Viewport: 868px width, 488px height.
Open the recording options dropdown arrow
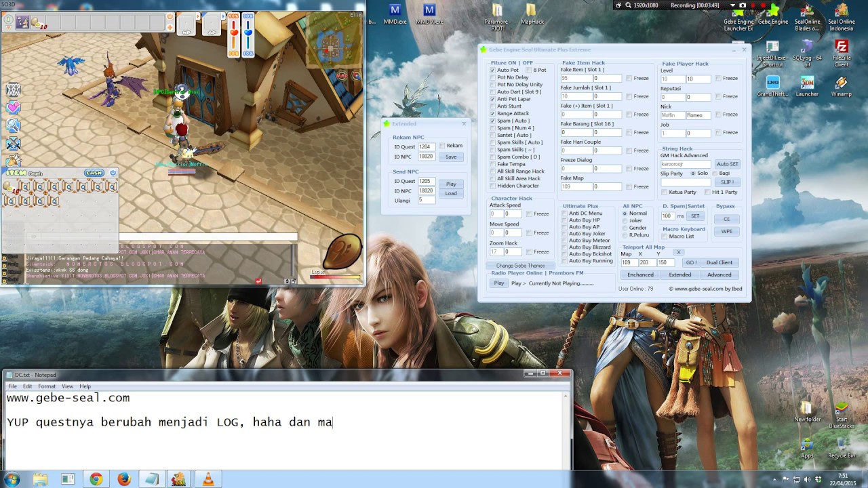click(x=733, y=5)
